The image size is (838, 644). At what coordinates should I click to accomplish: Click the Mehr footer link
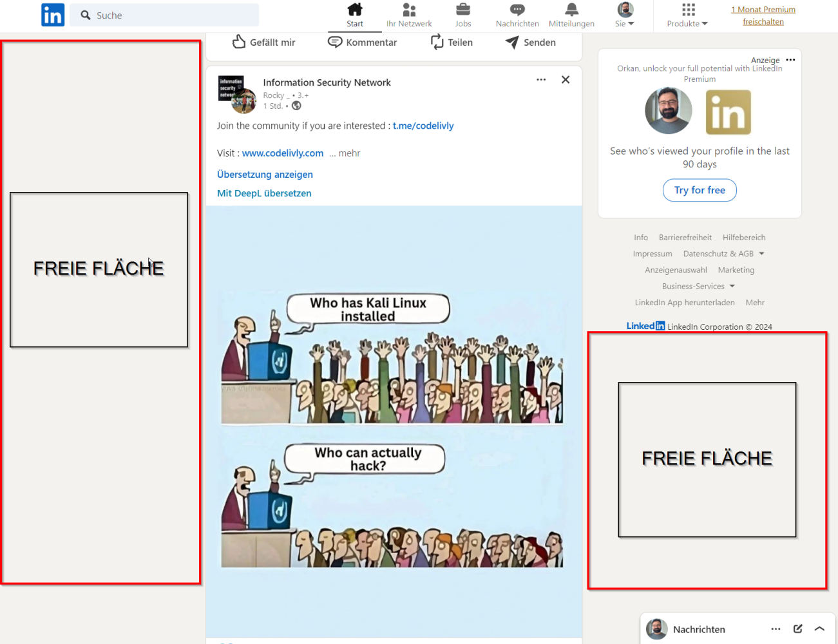click(755, 302)
